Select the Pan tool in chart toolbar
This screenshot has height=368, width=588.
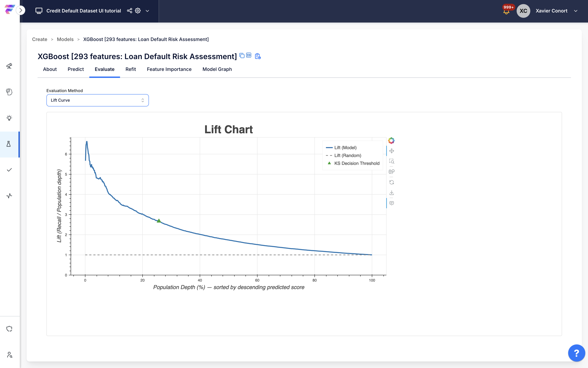(391, 151)
